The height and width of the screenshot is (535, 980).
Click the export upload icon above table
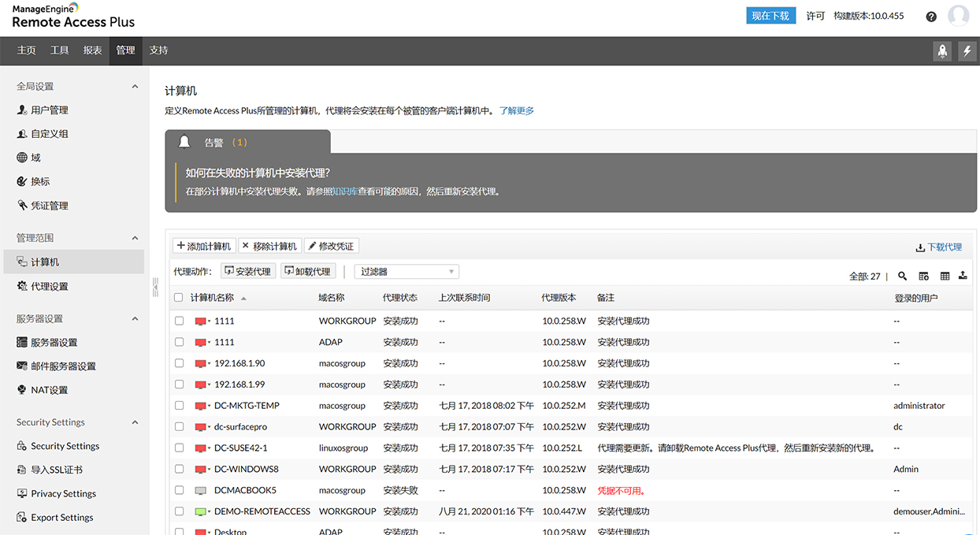963,277
